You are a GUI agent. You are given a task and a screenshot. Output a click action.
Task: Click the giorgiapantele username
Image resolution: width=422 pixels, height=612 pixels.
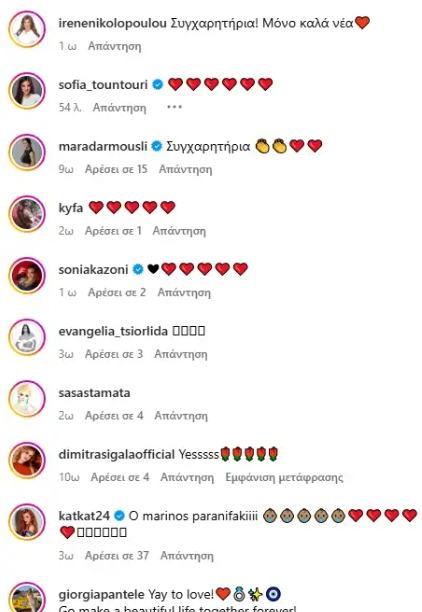(101, 595)
